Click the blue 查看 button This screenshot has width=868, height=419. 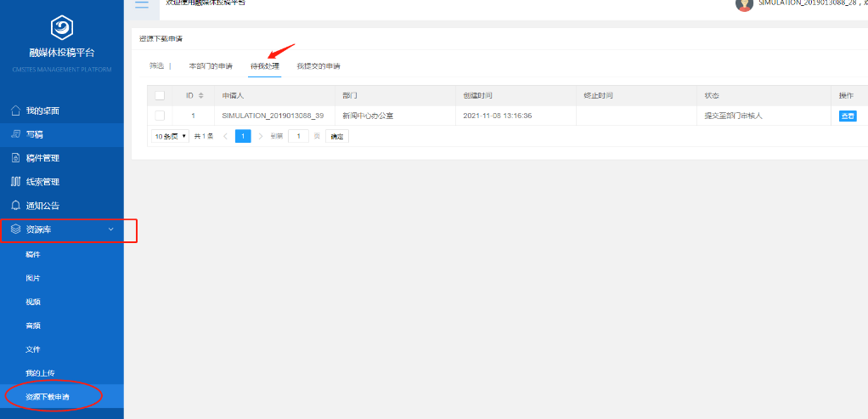point(848,116)
